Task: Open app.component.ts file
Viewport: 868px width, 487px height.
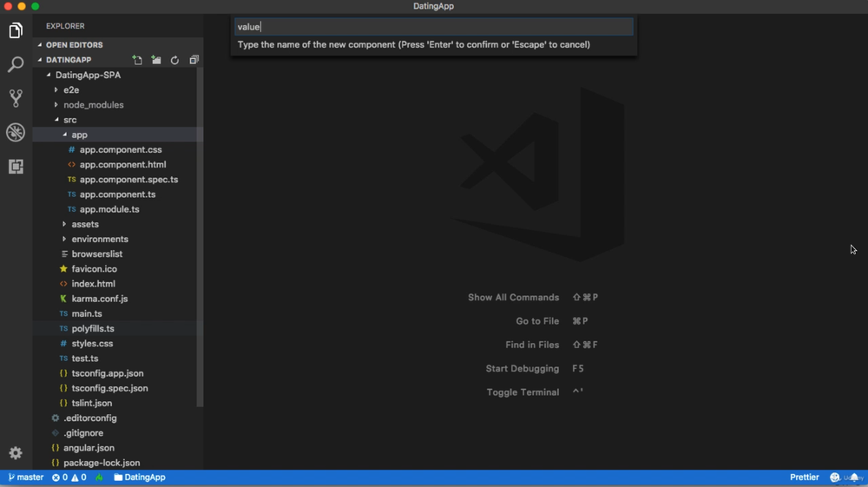Action: (x=118, y=194)
